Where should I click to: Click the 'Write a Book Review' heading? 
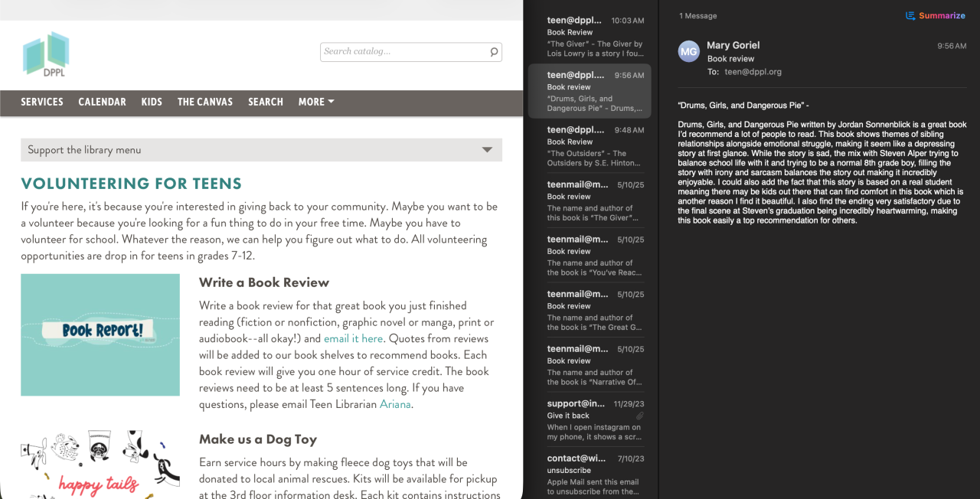264,282
